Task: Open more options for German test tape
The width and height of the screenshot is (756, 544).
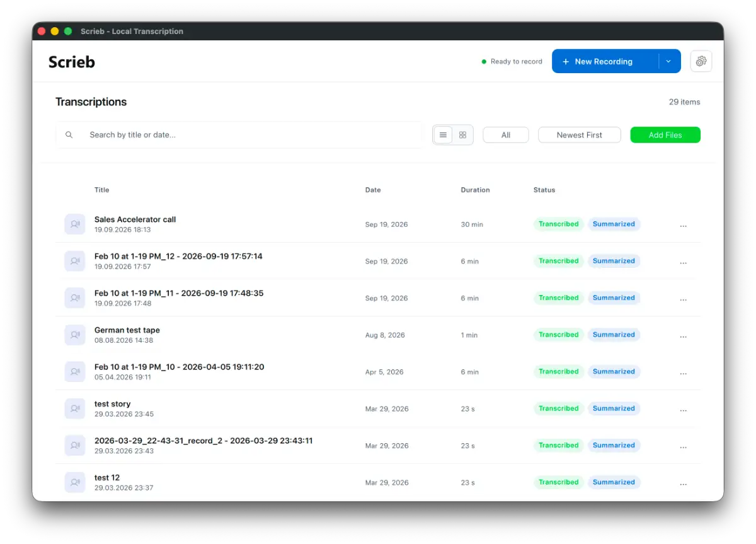Action: point(684,336)
